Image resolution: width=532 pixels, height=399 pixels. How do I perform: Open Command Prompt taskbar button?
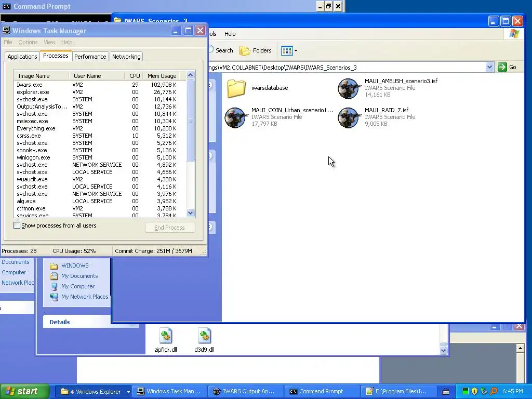pos(321,392)
